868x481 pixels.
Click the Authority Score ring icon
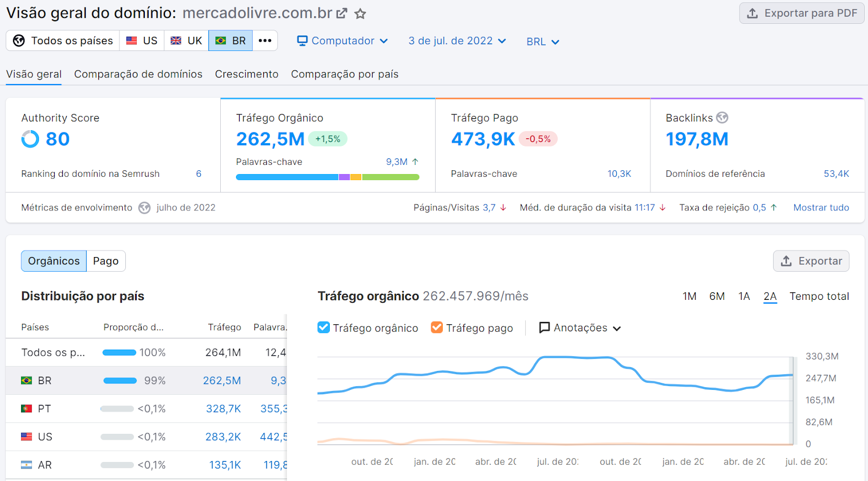point(30,139)
